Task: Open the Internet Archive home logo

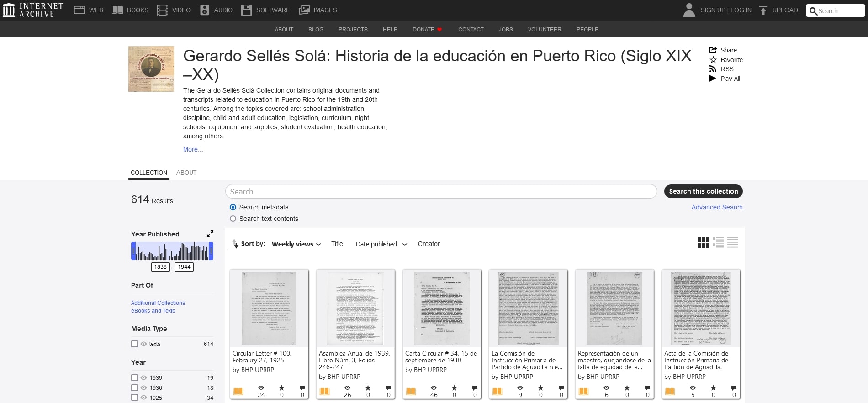Action: tap(33, 10)
